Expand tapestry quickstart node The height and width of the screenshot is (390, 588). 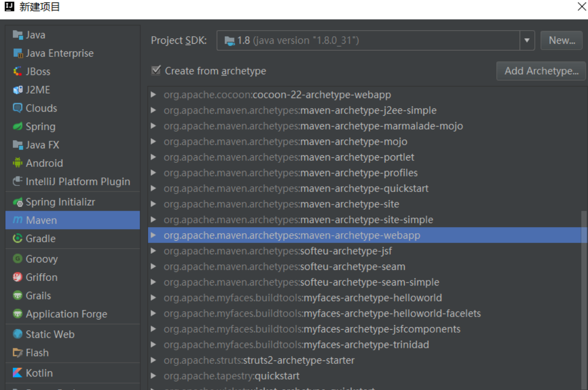tap(153, 376)
